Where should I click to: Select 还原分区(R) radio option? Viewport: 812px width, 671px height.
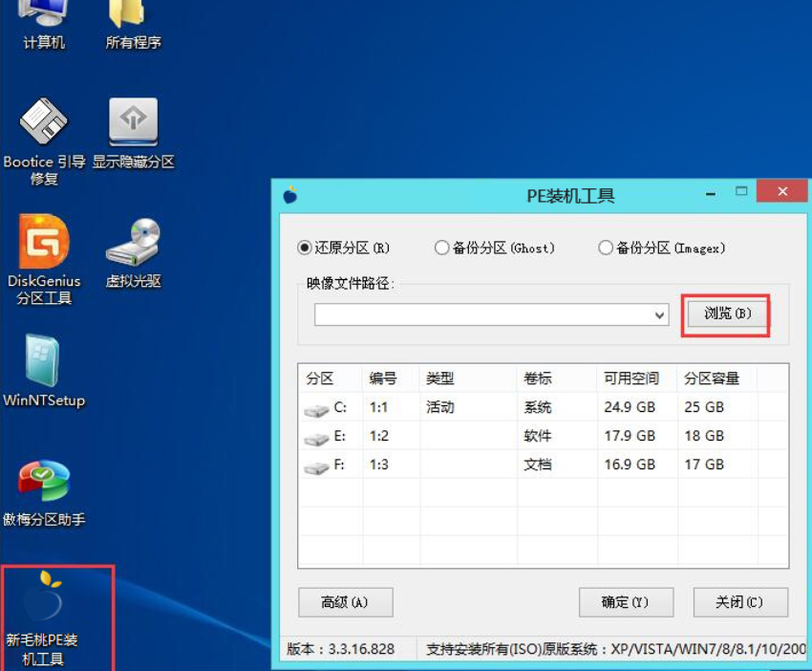[x=306, y=248]
